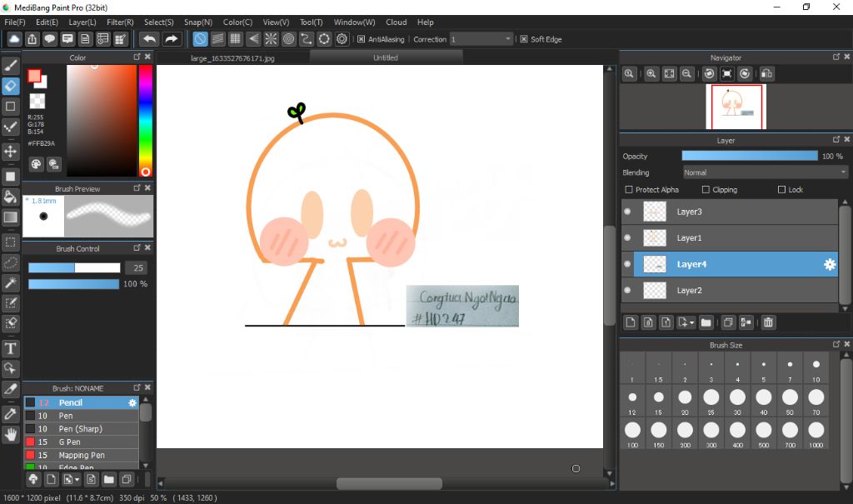Select the Magic Wand tool

coord(10,282)
